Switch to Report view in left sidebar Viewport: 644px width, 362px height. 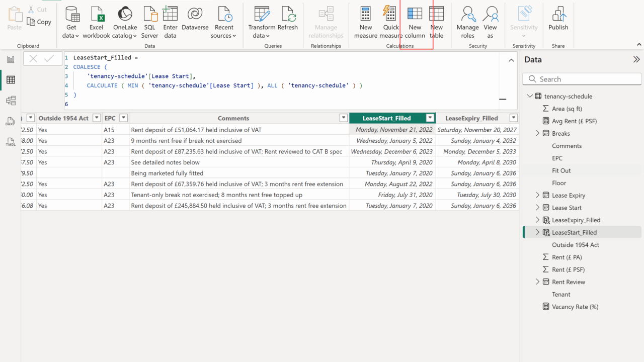click(x=11, y=59)
